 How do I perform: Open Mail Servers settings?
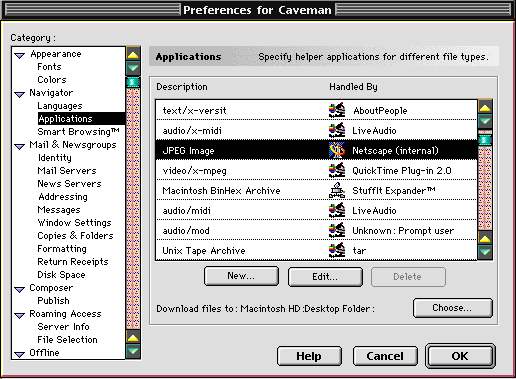(67, 171)
